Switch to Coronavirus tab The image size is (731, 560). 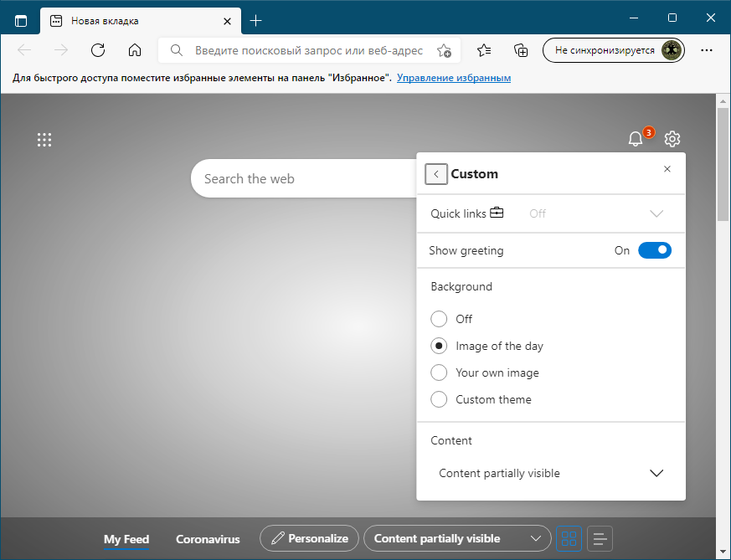tap(208, 539)
